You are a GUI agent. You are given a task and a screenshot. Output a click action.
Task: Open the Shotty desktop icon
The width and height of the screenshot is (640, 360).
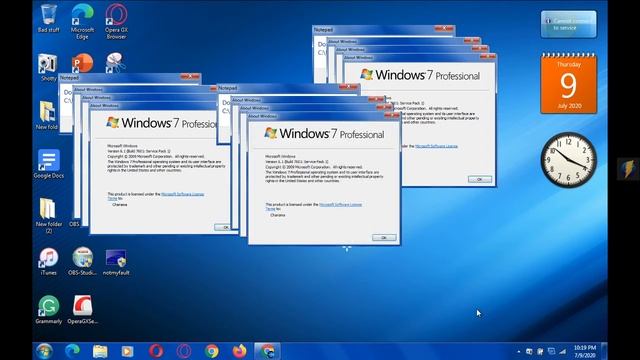point(48,68)
